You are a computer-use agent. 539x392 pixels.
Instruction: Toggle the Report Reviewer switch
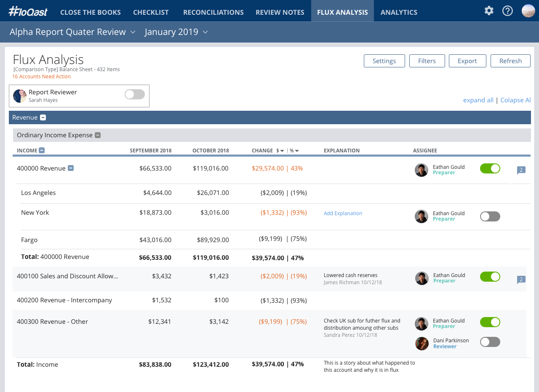(x=135, y=94)
